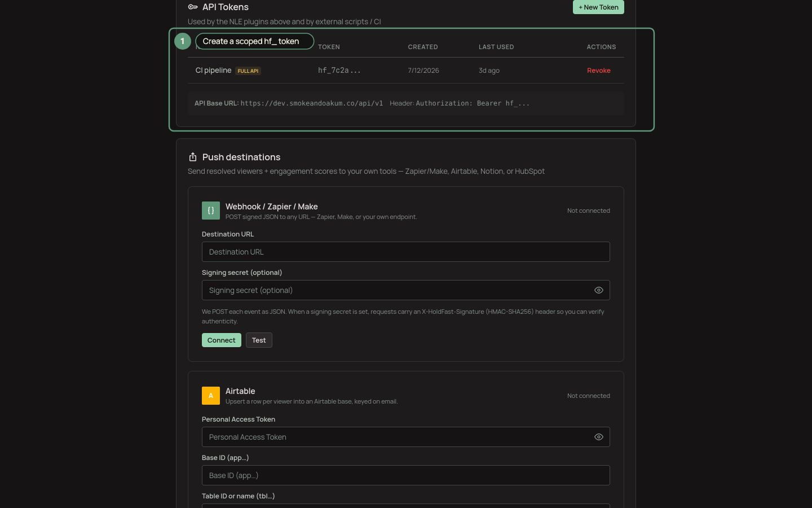Click the FULL API badge
This screenshot has width=812, height=508.
tap(248, 71)
